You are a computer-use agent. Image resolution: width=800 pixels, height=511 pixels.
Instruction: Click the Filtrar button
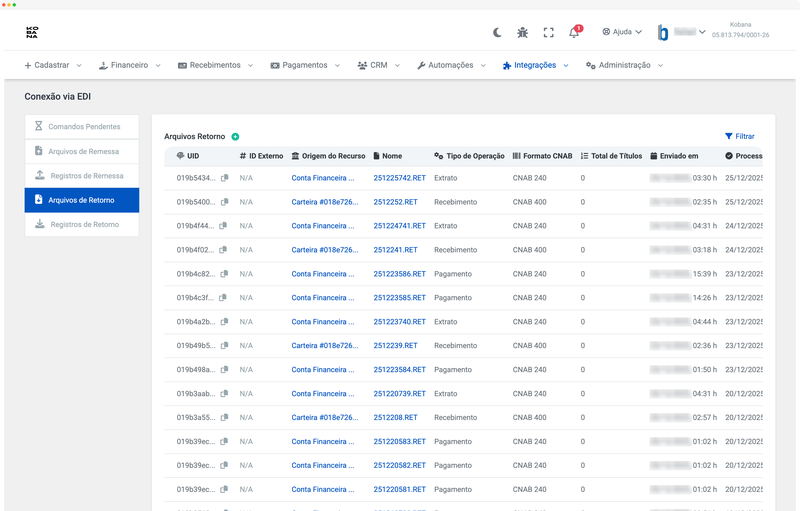click(739, 136)
